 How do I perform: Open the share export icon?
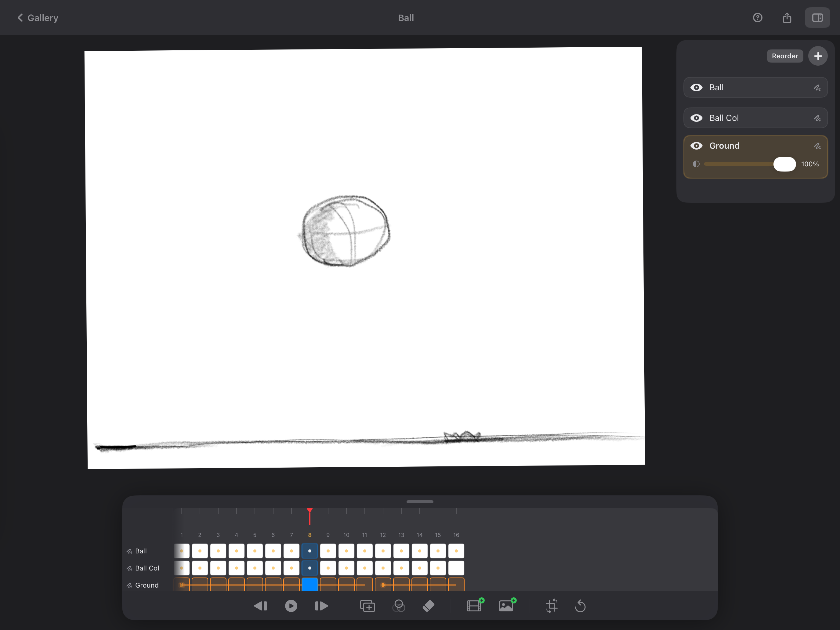[787, 18]
